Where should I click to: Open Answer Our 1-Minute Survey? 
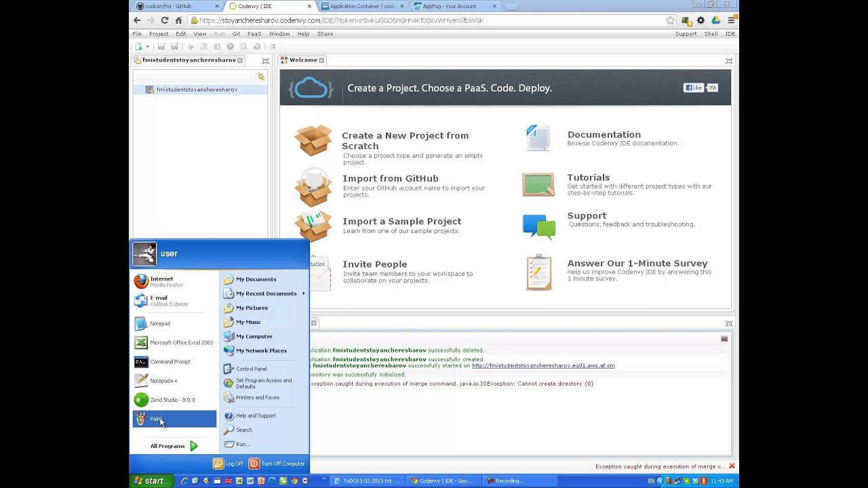pos(637,263)
